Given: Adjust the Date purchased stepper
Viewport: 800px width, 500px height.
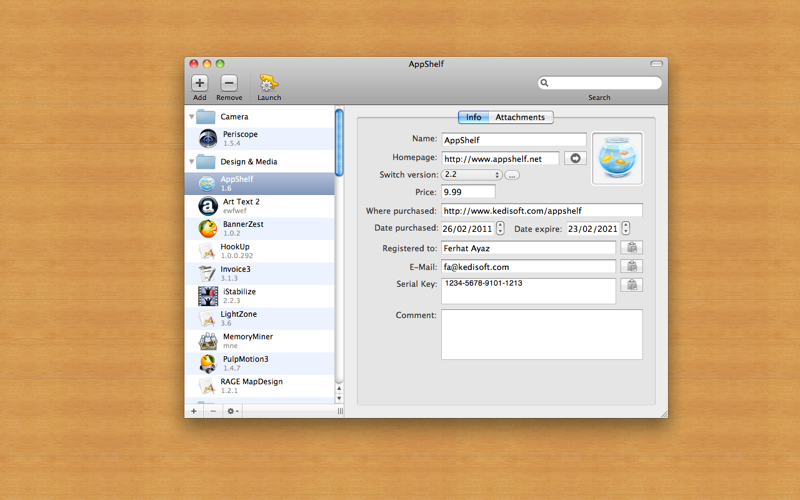Looking at the screenshot, I should (501, 228).
